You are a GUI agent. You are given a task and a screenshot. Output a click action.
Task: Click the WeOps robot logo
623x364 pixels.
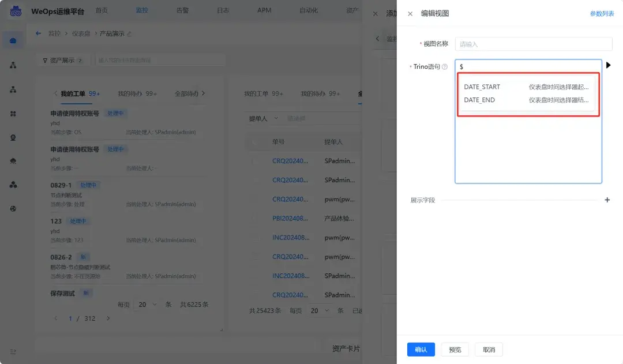[16, 11]
